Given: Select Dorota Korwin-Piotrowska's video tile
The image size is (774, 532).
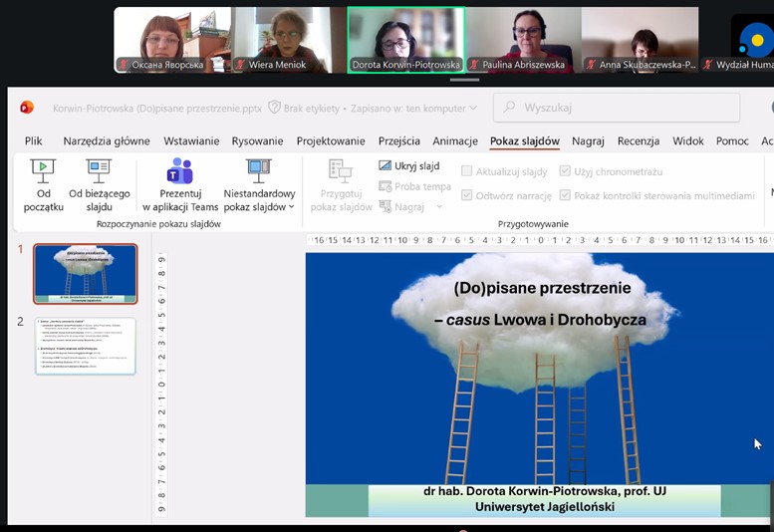Looking at the screenshot, I should pyautogui.click(x=405, y=40).
